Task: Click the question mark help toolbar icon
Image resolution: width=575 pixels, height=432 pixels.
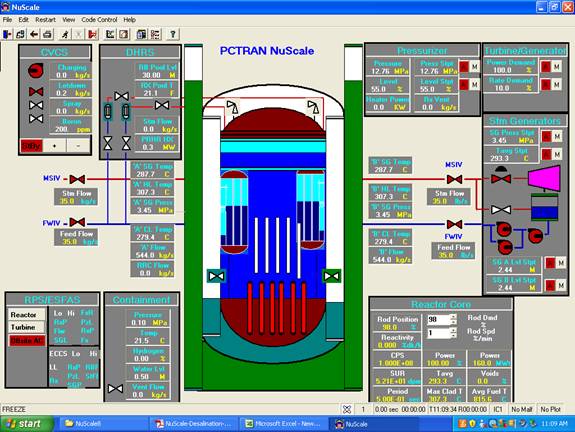Action: coord(173,34)
